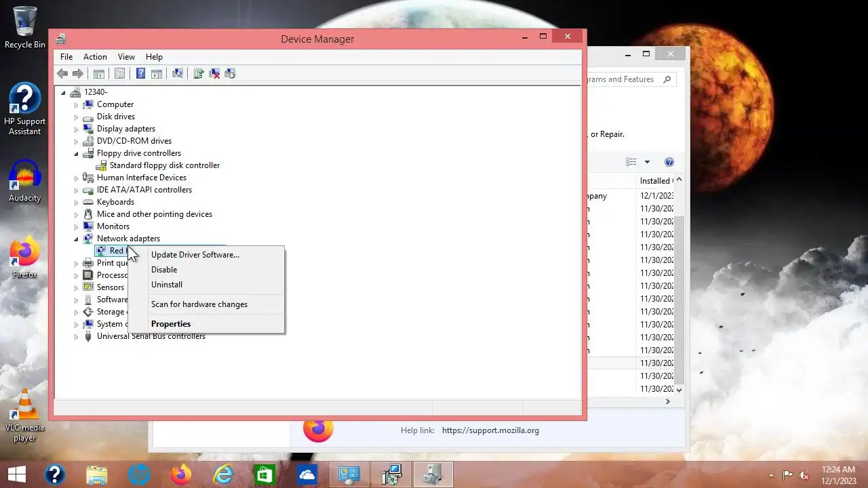Click the Installed On column header in Programs window
The height and width of the screenshot is (488, 868).
656,181
